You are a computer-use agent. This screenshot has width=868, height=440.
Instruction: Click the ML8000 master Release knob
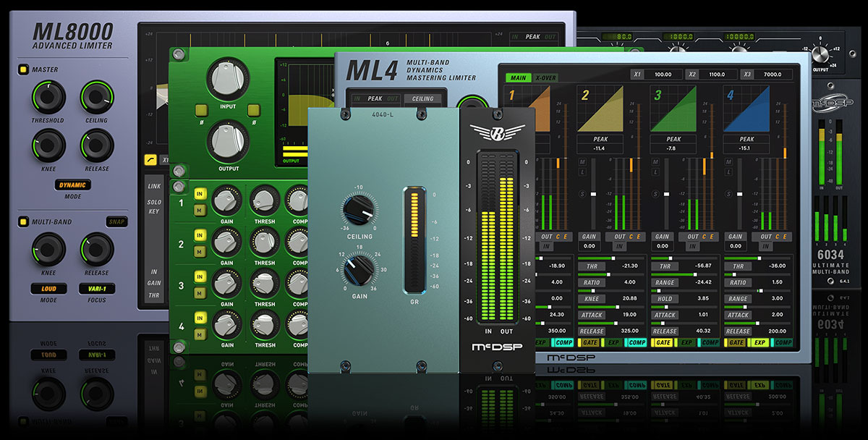[96, 145]
